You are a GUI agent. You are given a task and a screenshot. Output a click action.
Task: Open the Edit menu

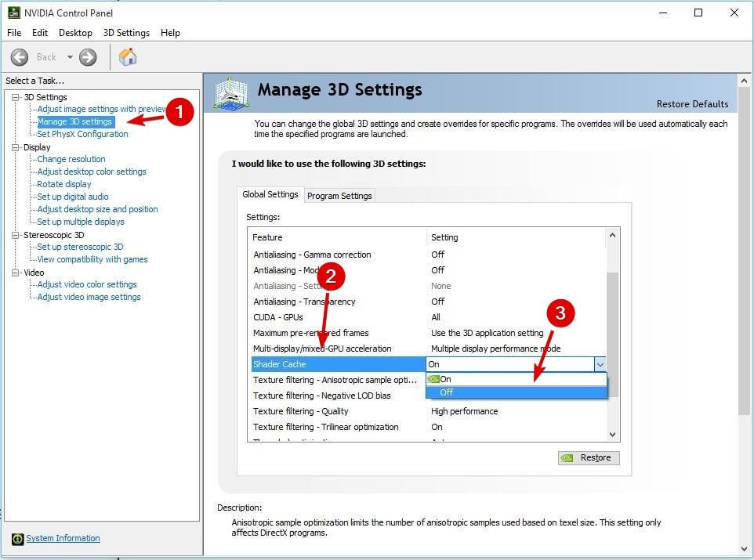[40, 33]
